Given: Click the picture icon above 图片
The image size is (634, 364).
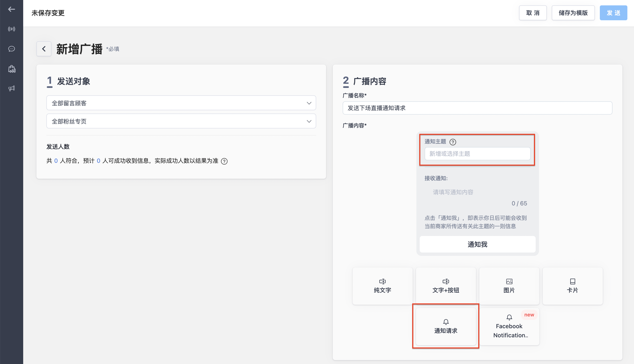Looking at the screenshot, I should tap(509, 281).
